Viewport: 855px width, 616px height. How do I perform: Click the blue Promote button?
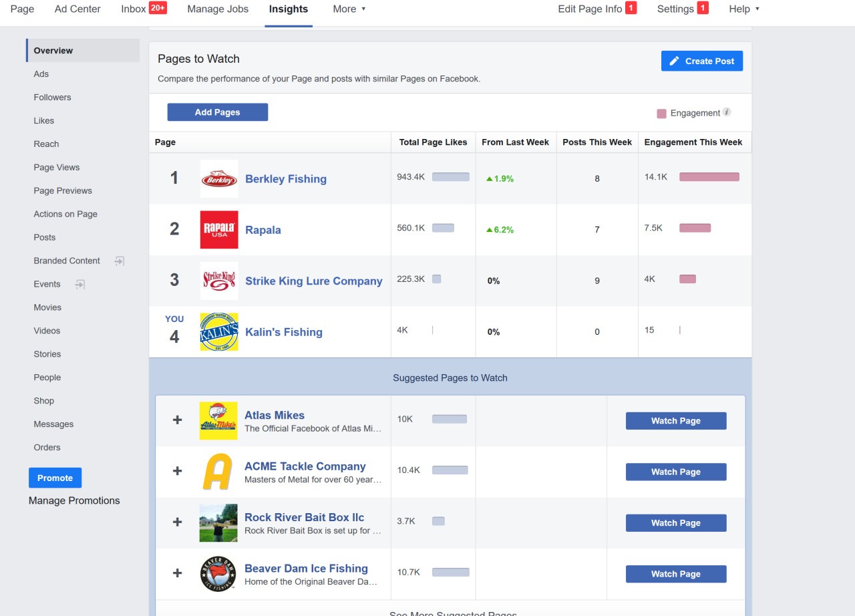point(55,478)
